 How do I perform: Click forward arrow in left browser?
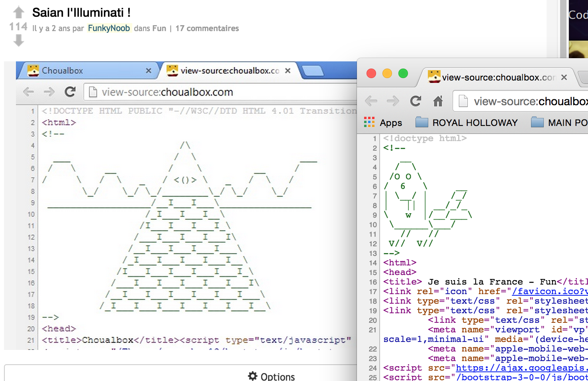coord(49,92)
